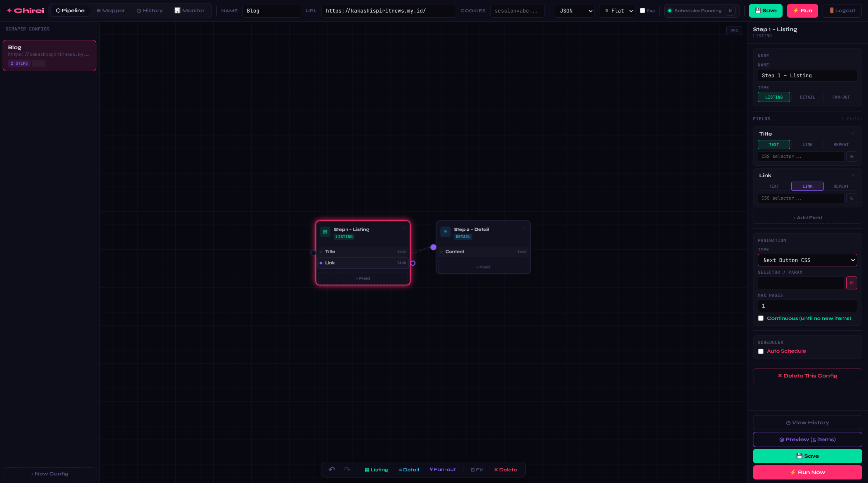Screen dimensions: 868x483
Task: Expand the Next Button CSS pagination dropdown
Action: pos(807,260)
